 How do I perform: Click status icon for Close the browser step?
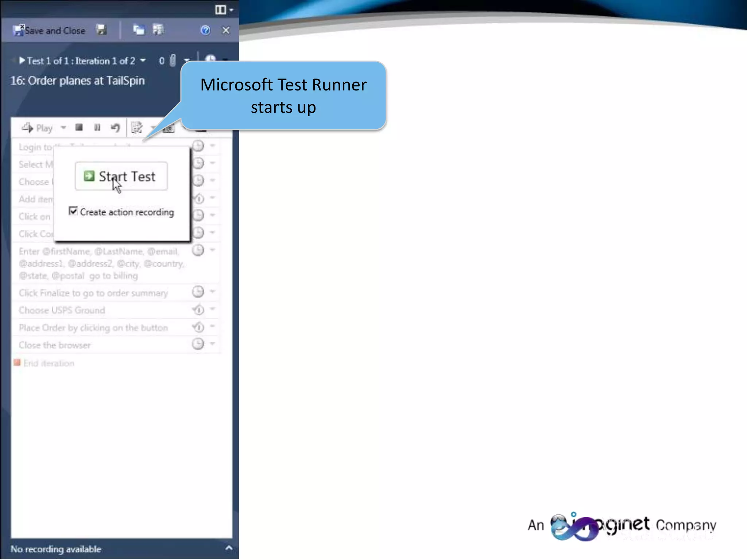(198, 344)
